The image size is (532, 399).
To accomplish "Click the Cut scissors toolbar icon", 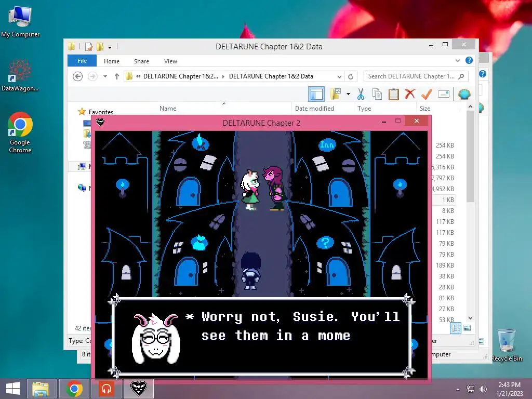I will [361, 94].
